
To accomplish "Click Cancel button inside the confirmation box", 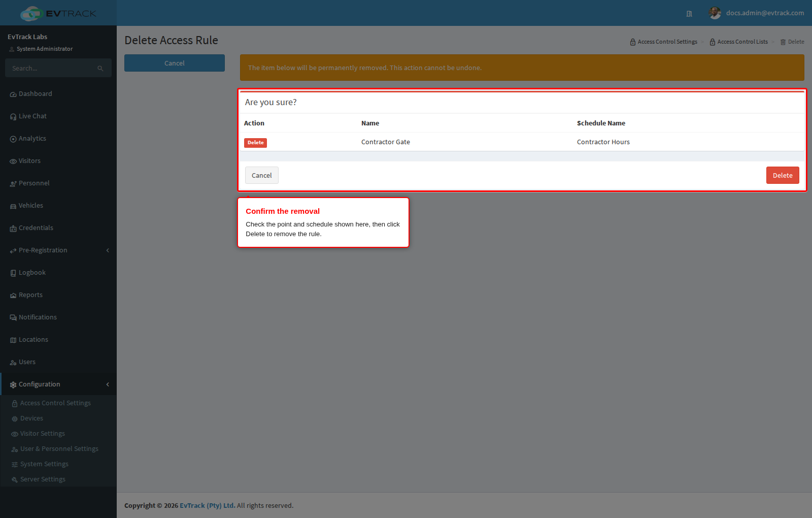I will [x=262, y=175].
